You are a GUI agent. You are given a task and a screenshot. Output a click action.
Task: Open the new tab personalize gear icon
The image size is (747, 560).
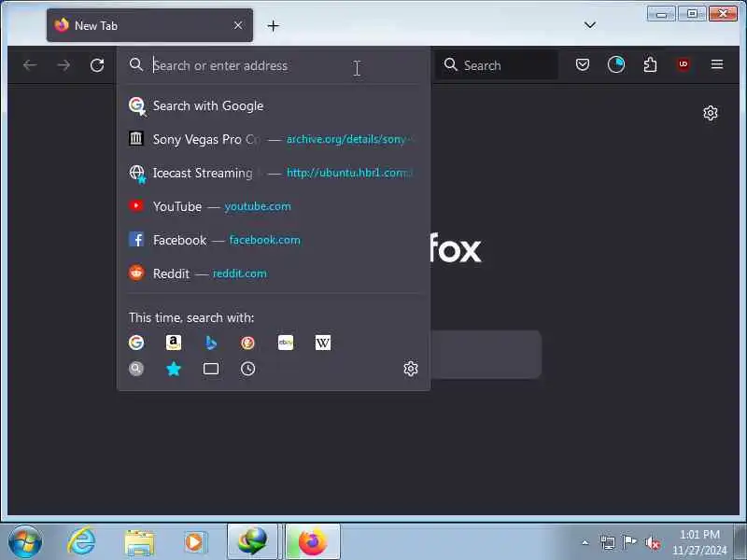point(711,113)
